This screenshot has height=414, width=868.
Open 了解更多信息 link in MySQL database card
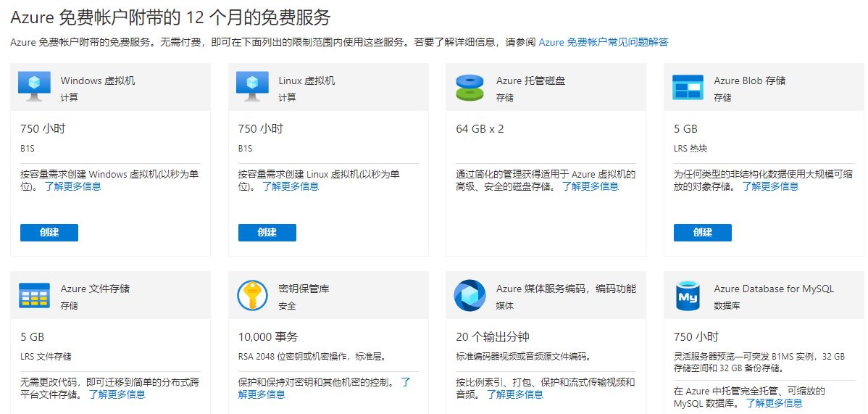point(774,403)
